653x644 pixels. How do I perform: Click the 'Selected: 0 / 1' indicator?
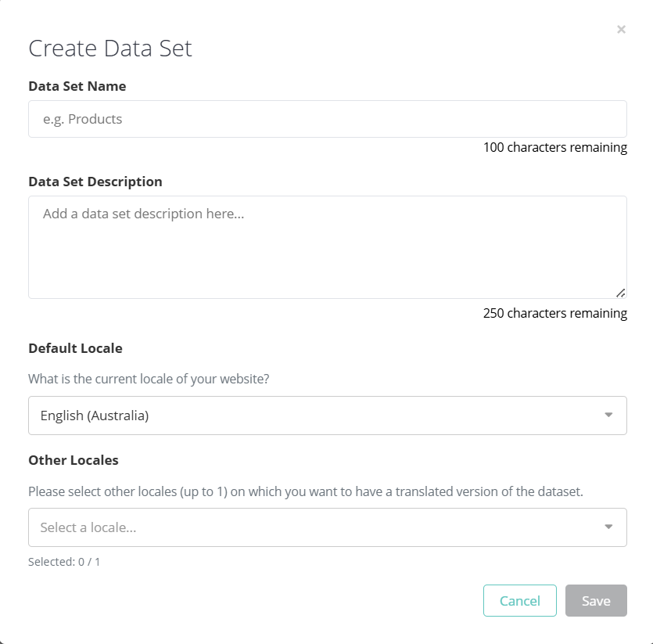(64, 562)
